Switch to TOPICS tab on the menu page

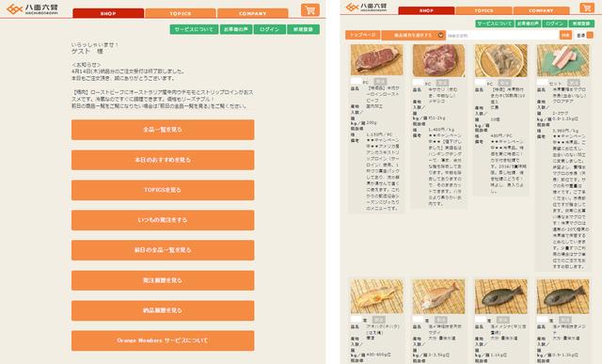(x=181, y=13)
